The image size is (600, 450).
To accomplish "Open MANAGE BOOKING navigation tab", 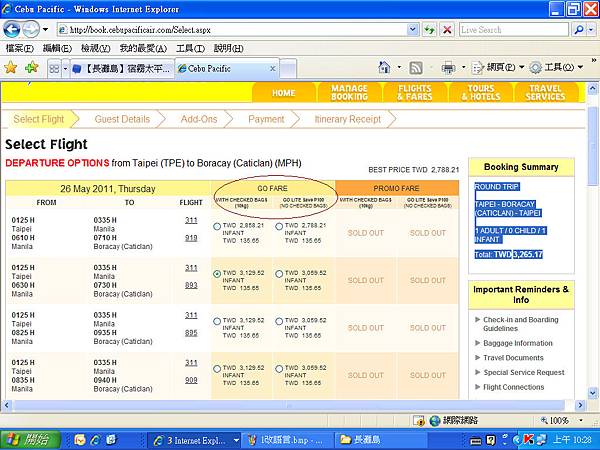I will (x=349, y=93).
